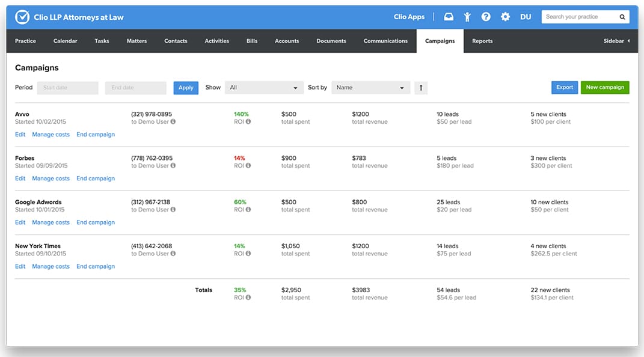Open the Bills tab
Screen dimensions: 644x357
click(252, 41)
